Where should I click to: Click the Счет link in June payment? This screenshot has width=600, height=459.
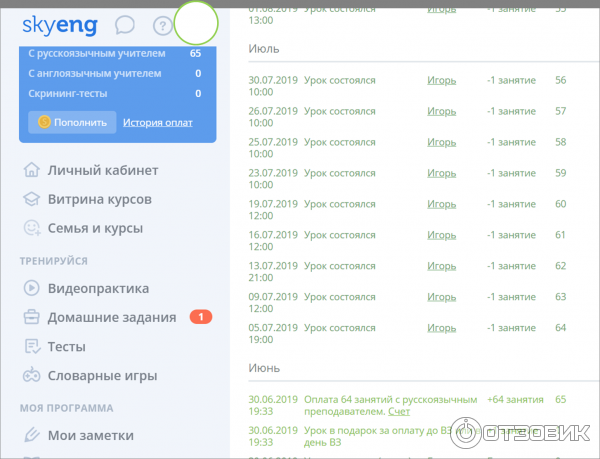click(400, 411)
